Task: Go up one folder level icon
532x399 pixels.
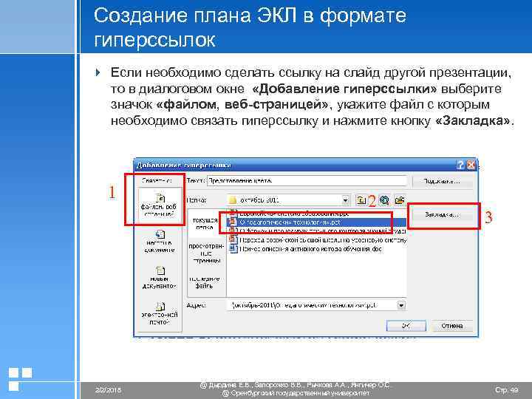Action: point(361,200)
